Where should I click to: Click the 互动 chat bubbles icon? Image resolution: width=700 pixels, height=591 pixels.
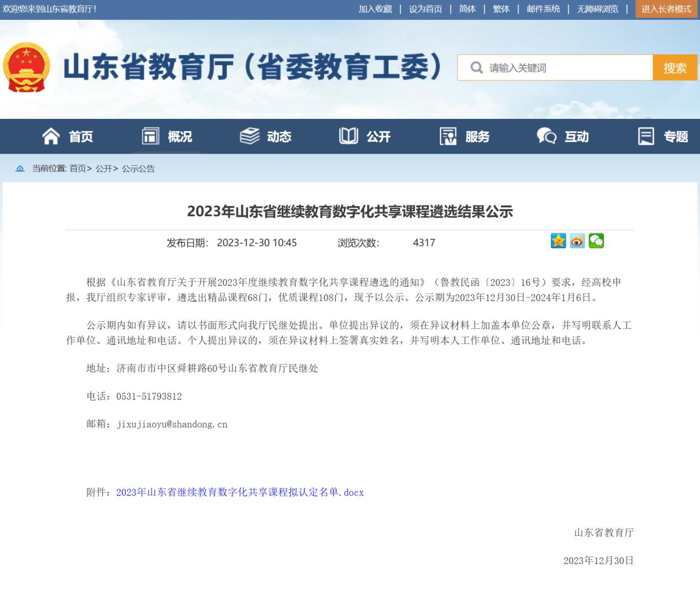[546, 136]
